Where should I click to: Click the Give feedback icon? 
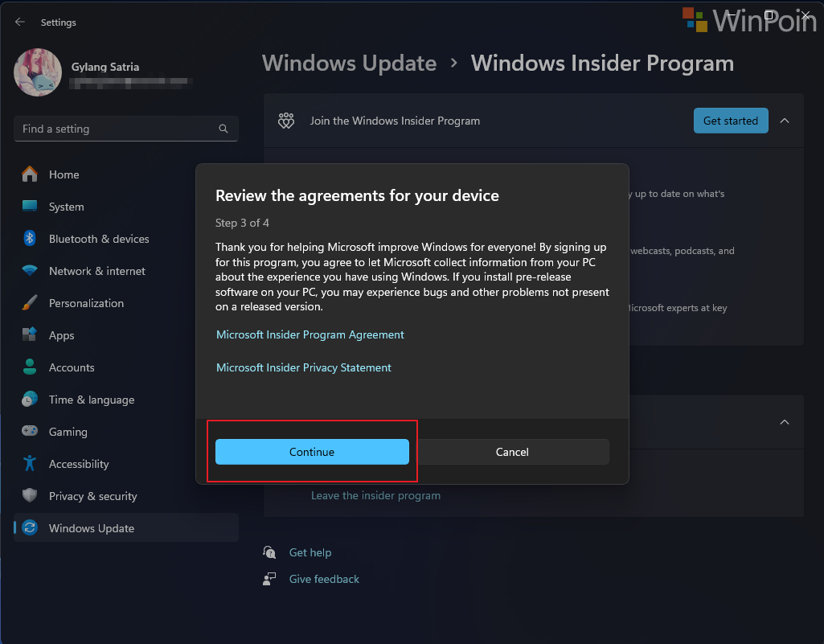tap(269, 579)
